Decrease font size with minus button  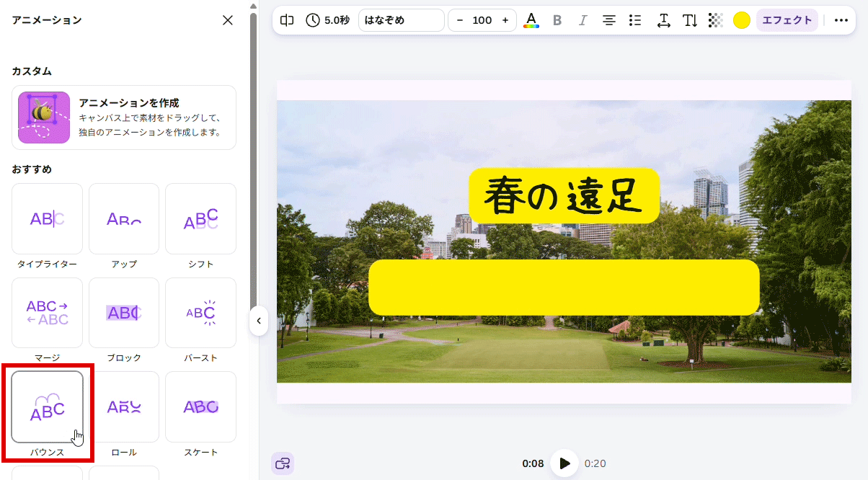tap(460, 20)
